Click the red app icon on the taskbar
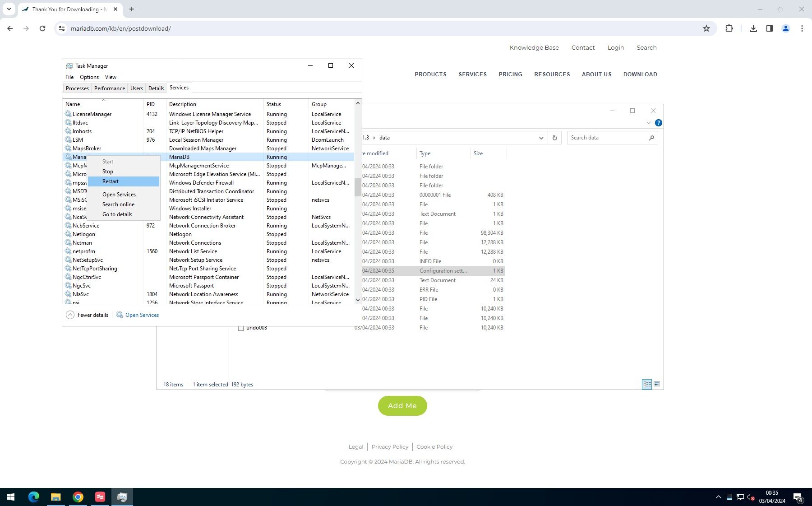This screenshot has width=812, height=506. (x=100, y=497)
